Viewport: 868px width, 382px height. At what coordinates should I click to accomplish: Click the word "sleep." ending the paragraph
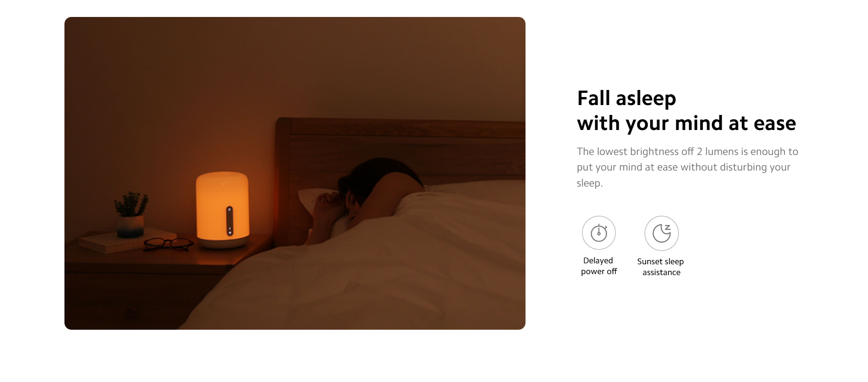pyautogui.click(x=589, y=183)
